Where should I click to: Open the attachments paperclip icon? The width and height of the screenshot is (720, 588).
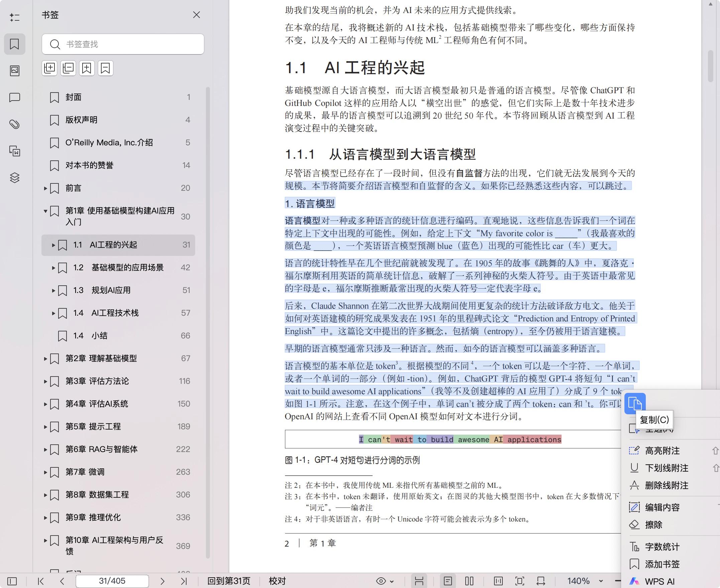click(x=15, y=124)
